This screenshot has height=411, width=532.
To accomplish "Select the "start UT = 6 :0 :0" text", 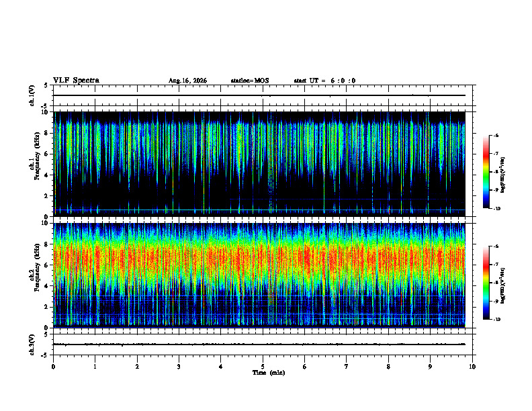I will point(324,81).
